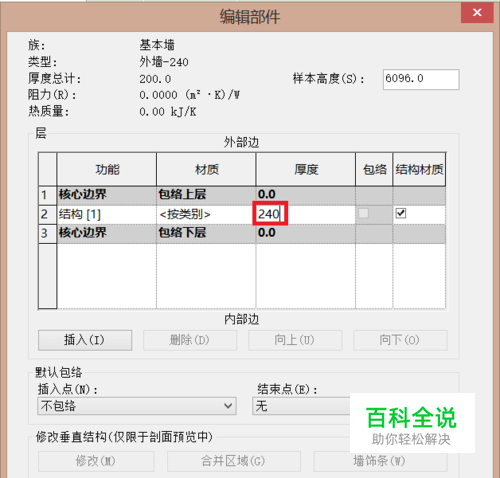Select row header number 3
This screenshot has width=500, height=478.
47,233
